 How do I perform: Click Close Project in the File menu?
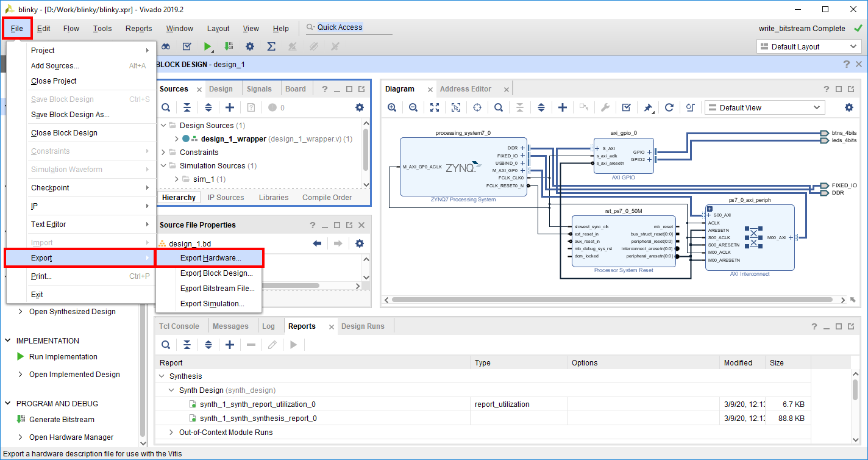coord(81,81)
